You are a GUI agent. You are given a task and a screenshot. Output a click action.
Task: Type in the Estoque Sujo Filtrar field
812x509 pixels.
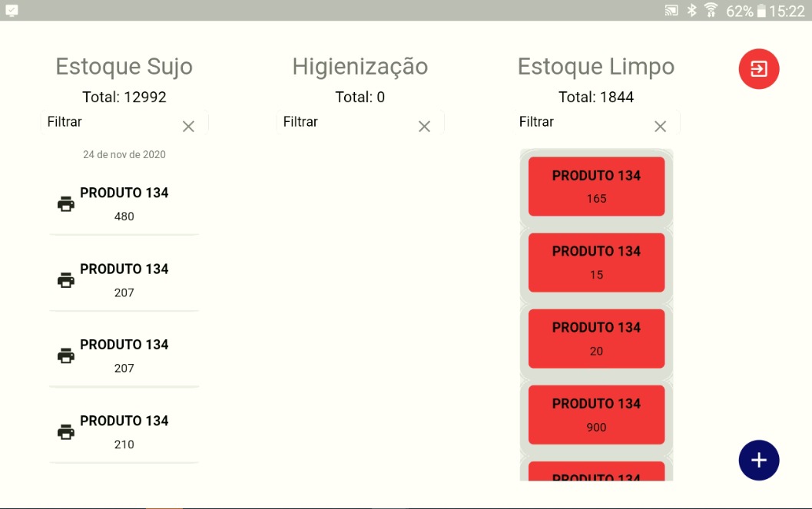click(x=108, y=122)
